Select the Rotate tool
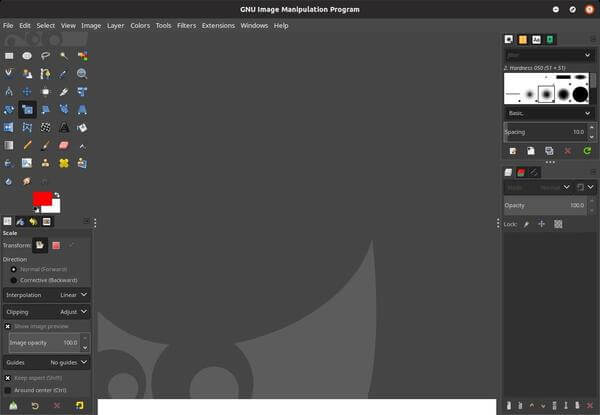The width and height of the screenshot is (600, 415). tap(9, 110)
